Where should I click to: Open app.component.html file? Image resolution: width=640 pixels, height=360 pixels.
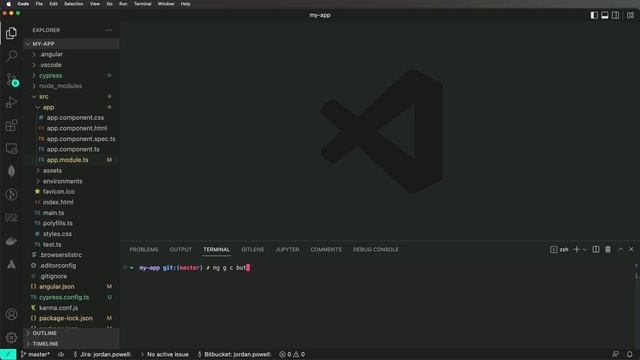coord(71,128)
